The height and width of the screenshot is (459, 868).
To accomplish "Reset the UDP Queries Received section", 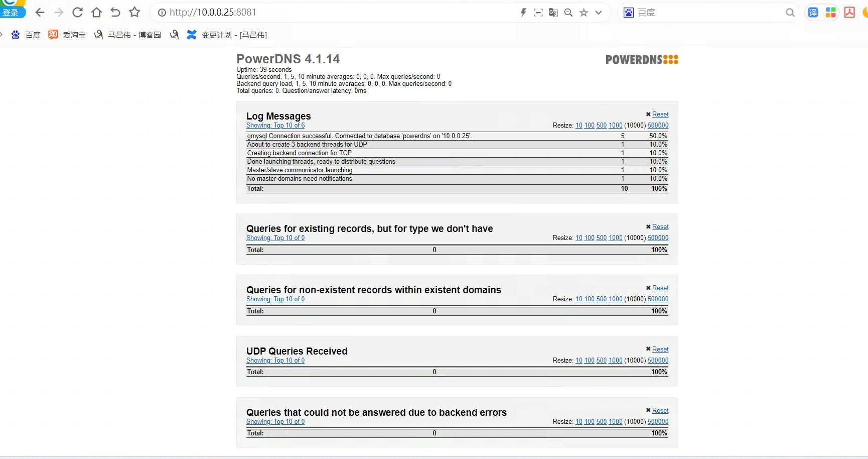I will 660,350.
